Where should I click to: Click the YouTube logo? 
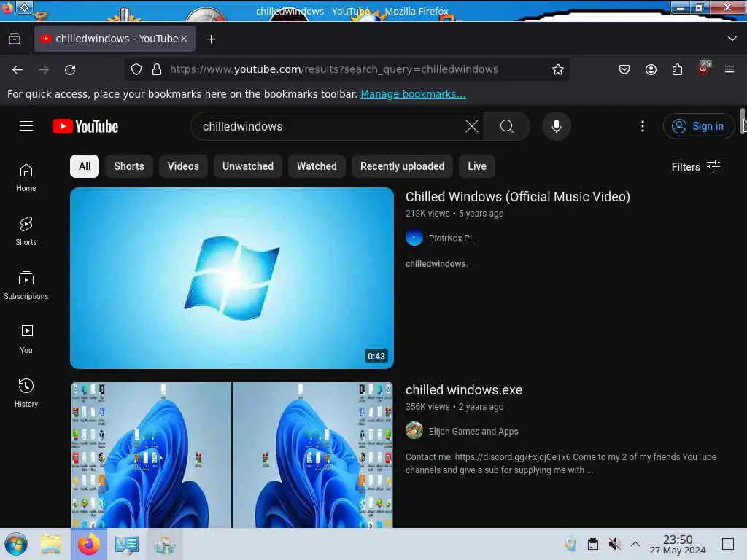pos(85,126)
